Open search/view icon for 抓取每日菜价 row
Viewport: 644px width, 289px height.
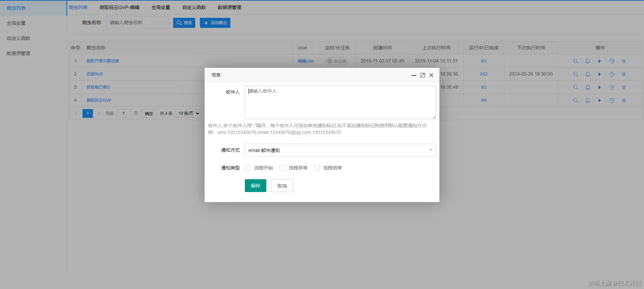click(576, 87)
